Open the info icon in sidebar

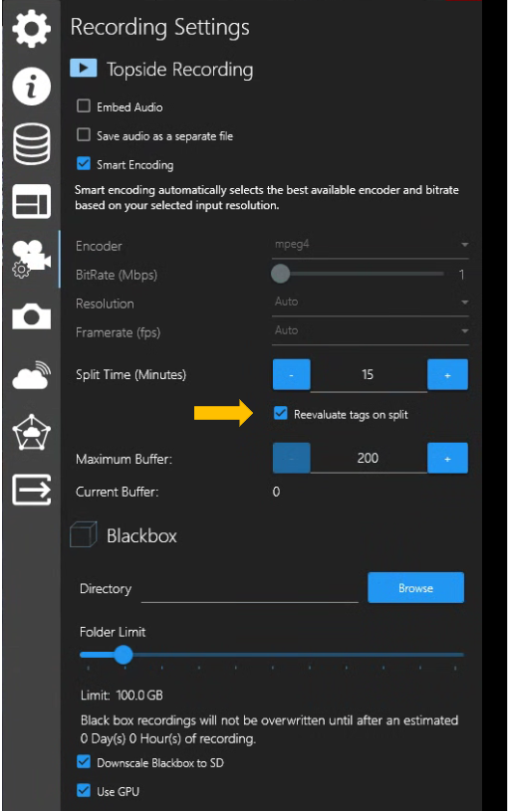(31, 86)
